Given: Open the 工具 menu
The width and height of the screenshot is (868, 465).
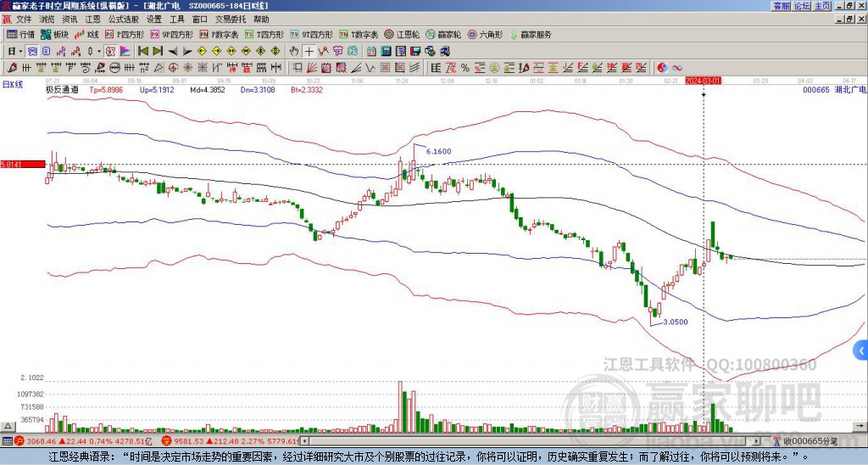Looking at the screenshot, I should tap(176, 20).
